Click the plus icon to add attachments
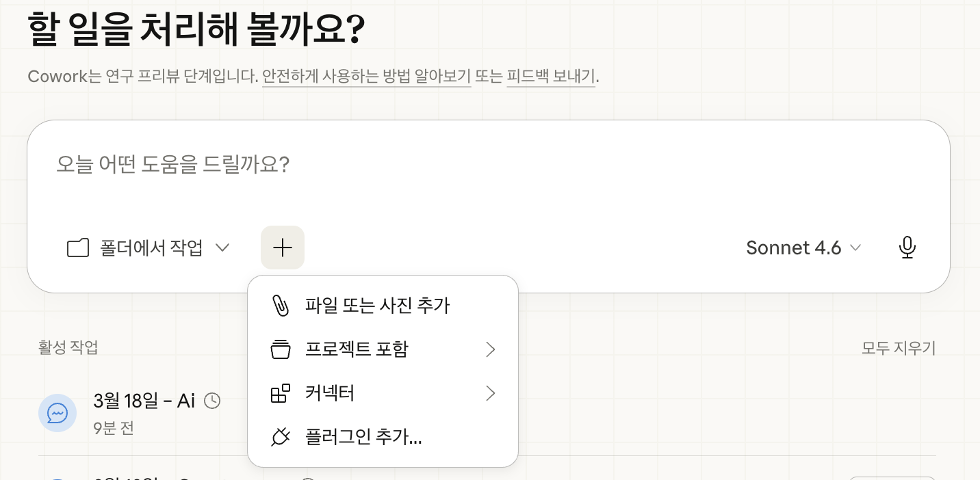Image resolution: width=980 pixels, height=480 pixels. tap(283, 248)
